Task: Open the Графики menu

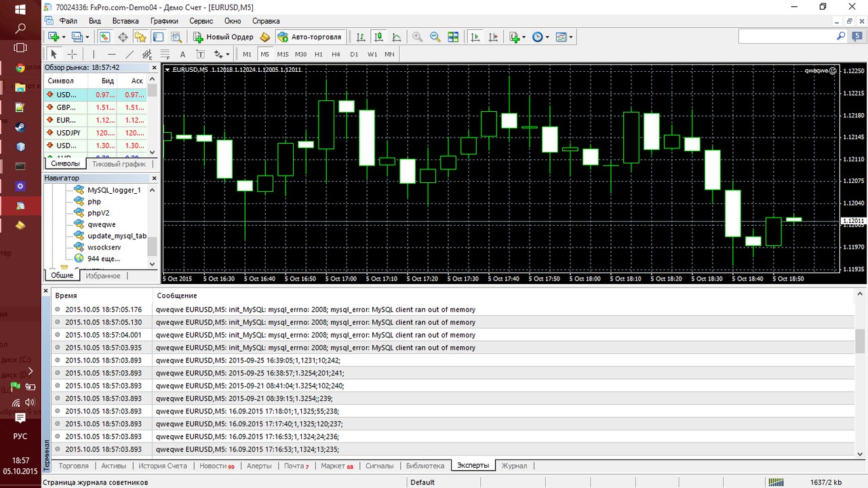Action: tap(165, 21)
